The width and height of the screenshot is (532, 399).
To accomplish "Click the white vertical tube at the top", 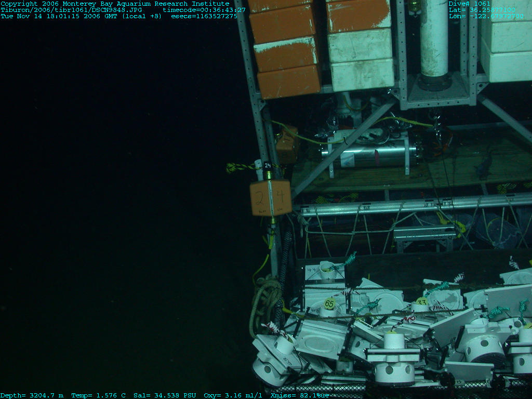I will tap(434, 39).
